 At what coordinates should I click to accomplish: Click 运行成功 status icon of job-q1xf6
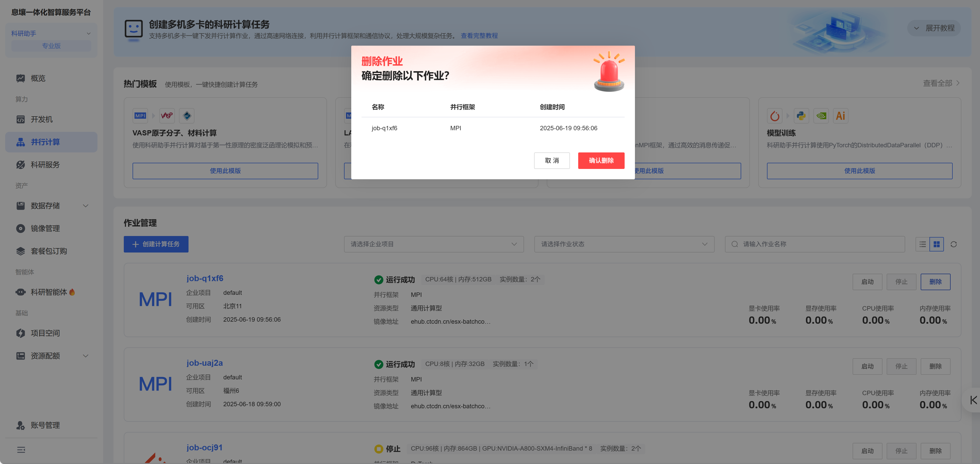[x=378, y=280]
